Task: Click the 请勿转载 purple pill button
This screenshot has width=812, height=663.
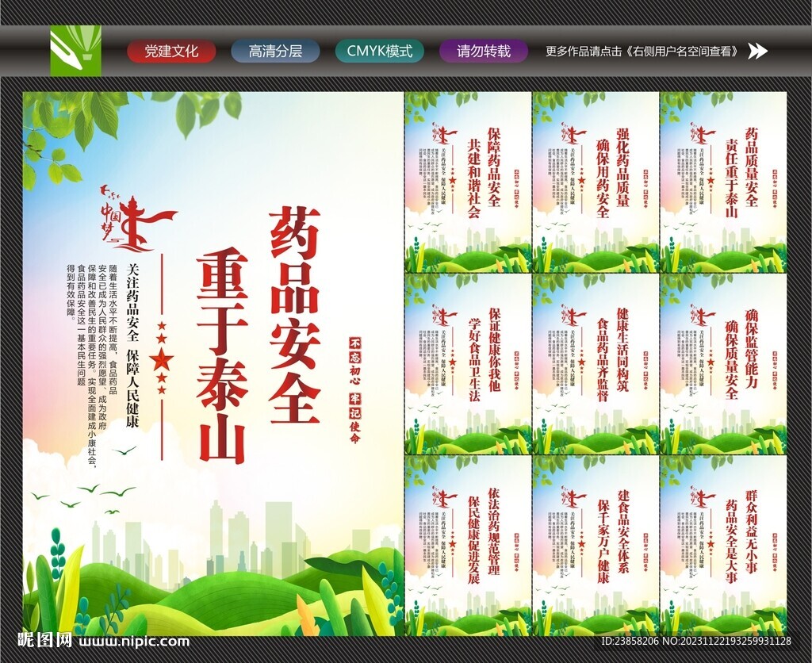Action: click(x=484, y=52)
